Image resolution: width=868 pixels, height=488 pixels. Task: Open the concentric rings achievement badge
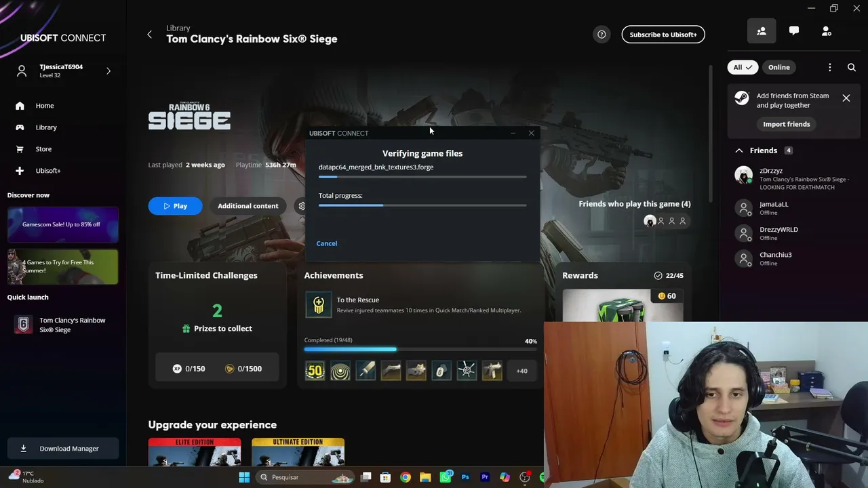pyautogui.click(x=340, y=371)
